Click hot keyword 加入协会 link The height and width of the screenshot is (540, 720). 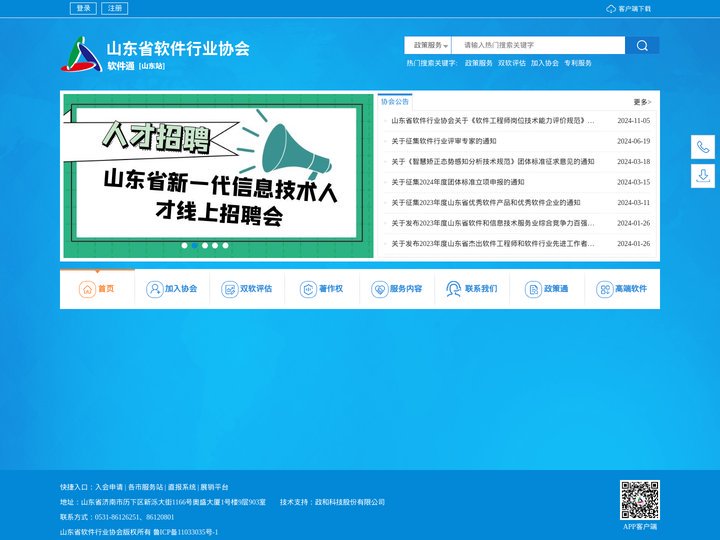coord(545,63)
